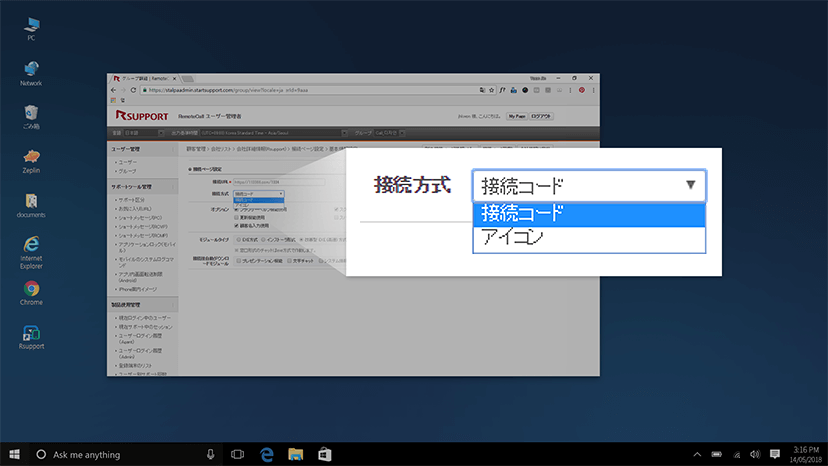Go back in the Chrome browser
The image size is (828, 466).
114,90
